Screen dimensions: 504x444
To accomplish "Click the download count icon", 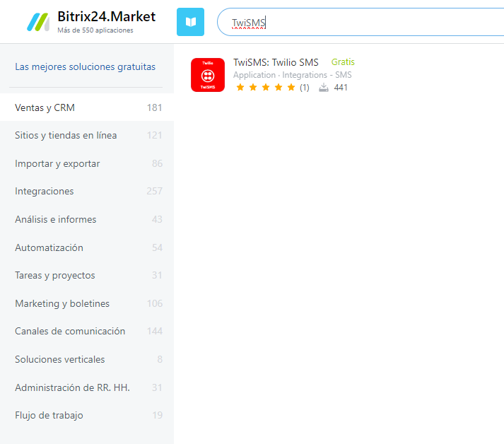I will click(324, 88).
